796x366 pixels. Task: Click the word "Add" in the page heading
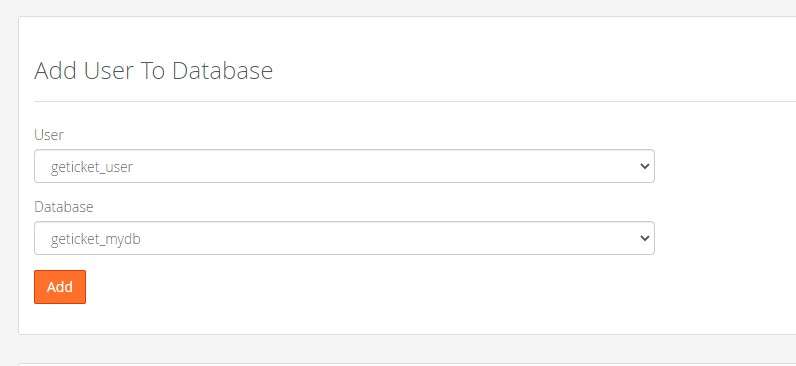pos(55,71)
